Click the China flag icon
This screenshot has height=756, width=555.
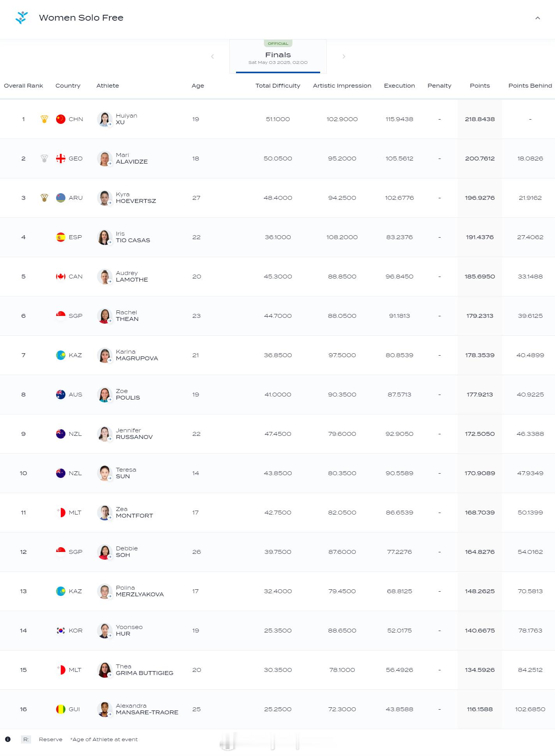[x=61, y=119]
